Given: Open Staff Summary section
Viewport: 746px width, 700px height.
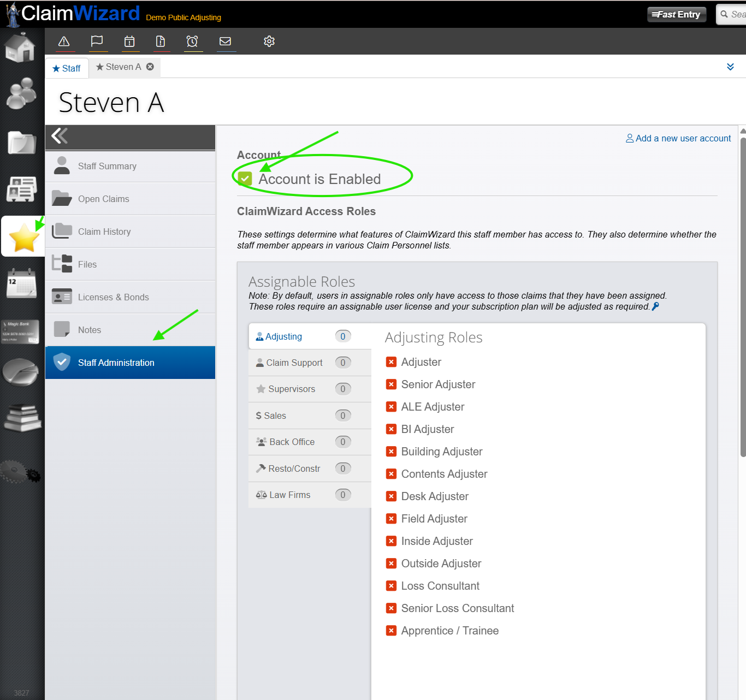Looking at the screenshot, I should click(130, 166).
